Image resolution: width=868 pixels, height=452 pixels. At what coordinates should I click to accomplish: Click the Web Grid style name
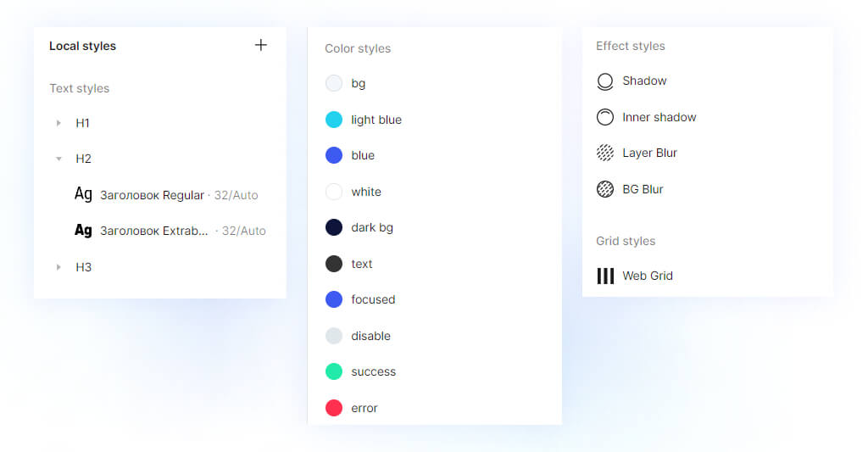[x=648, y=276]
